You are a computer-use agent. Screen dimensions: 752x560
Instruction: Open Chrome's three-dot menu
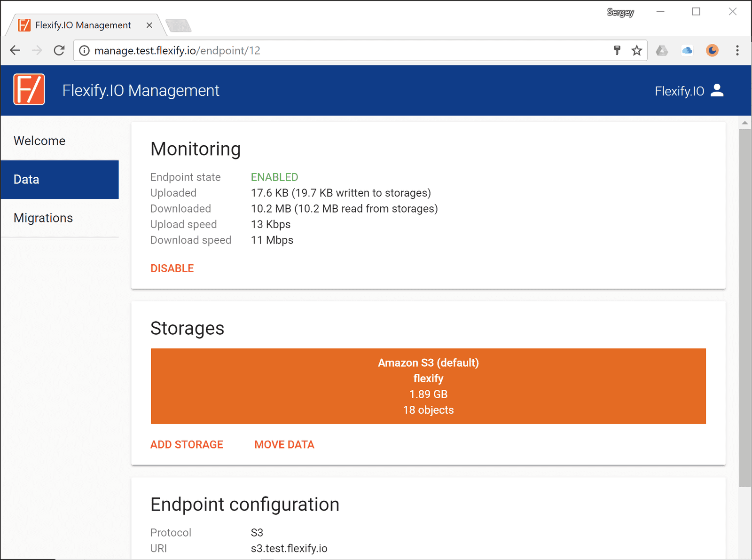pyautogui.click(x=737, y=50)
